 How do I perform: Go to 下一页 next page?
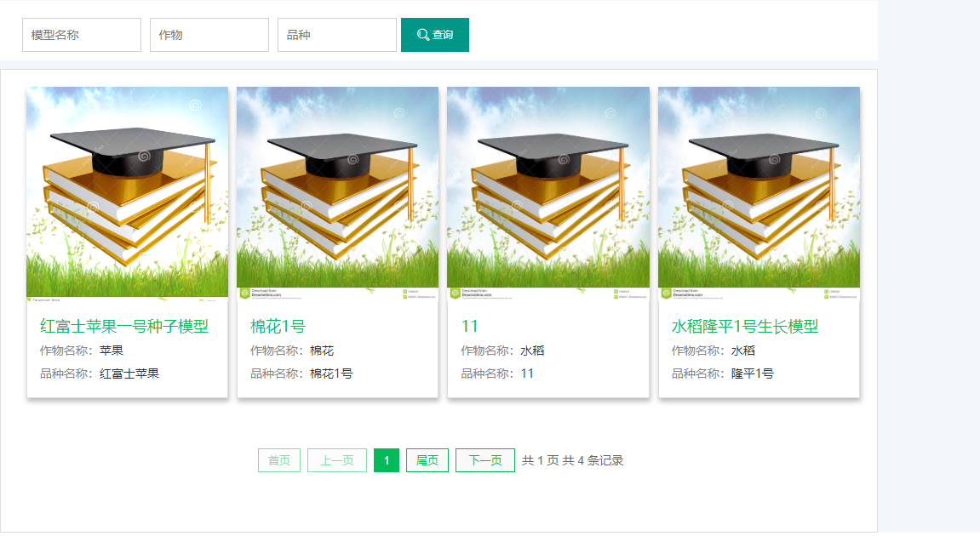485,460
